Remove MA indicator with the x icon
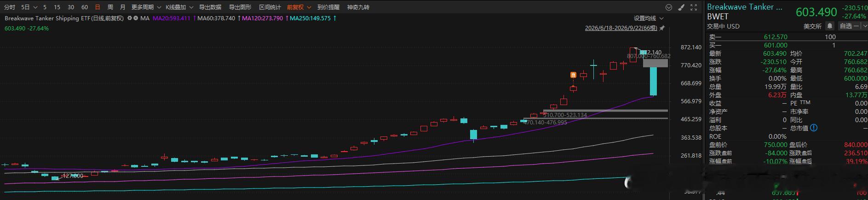Image resolution: width=868 pixels, height=200 pixels. [x=136, y=18]
